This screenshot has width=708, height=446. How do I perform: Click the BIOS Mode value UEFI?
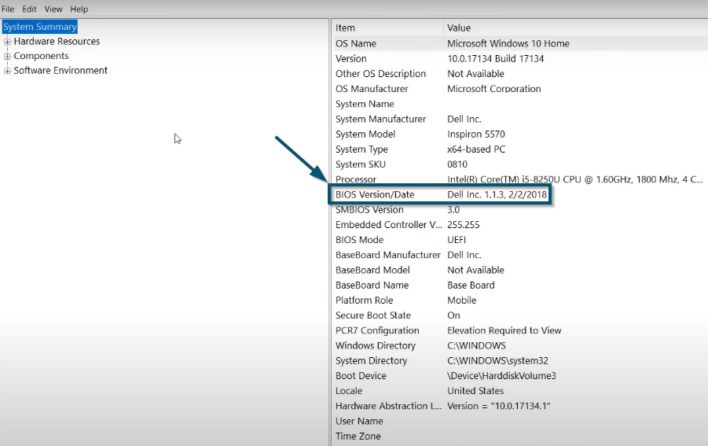coord(456,240)
